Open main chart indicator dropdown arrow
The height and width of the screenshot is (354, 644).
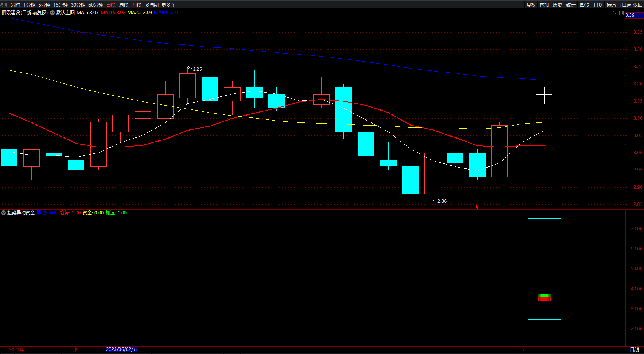(52, 13)
